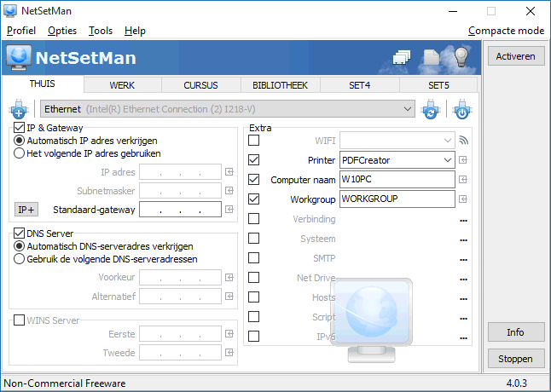
Task: Enable the WINS Server checkbox
Action: (x=19, y=320)
